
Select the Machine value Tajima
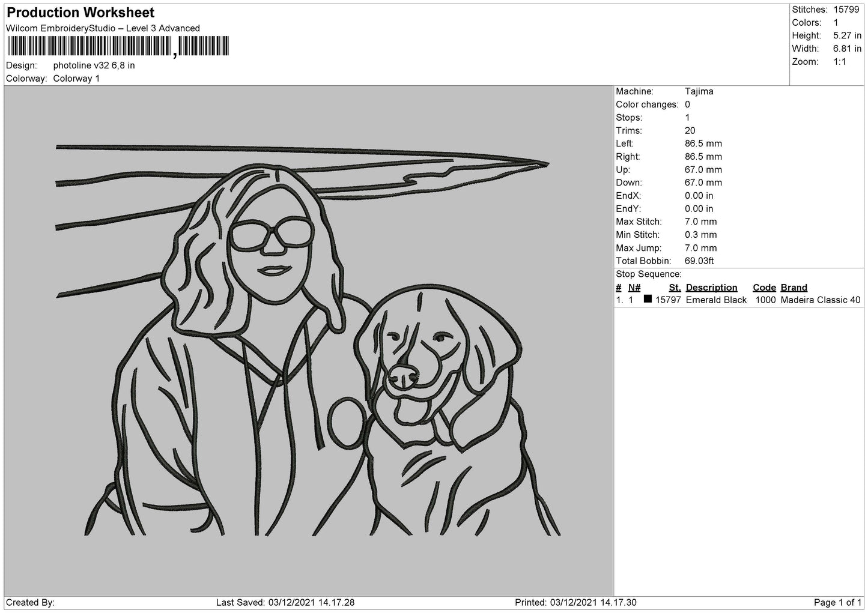click(699, 92)
